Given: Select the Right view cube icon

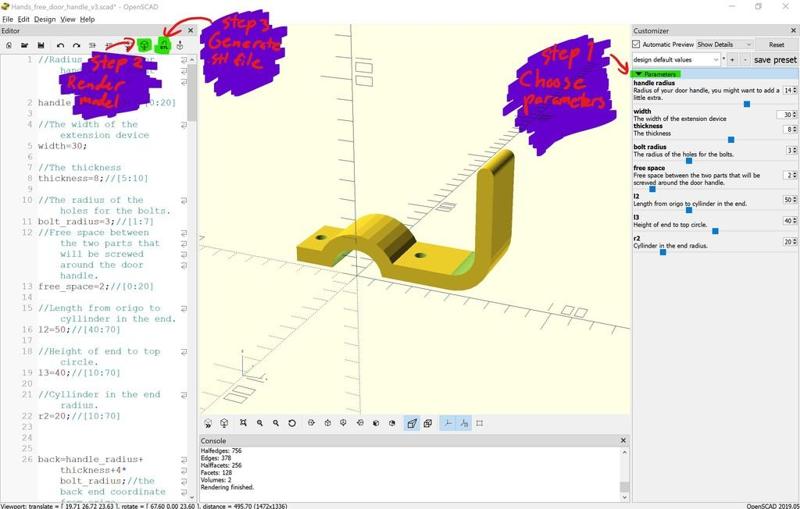Looking at the screenshot, I should 311,423.
